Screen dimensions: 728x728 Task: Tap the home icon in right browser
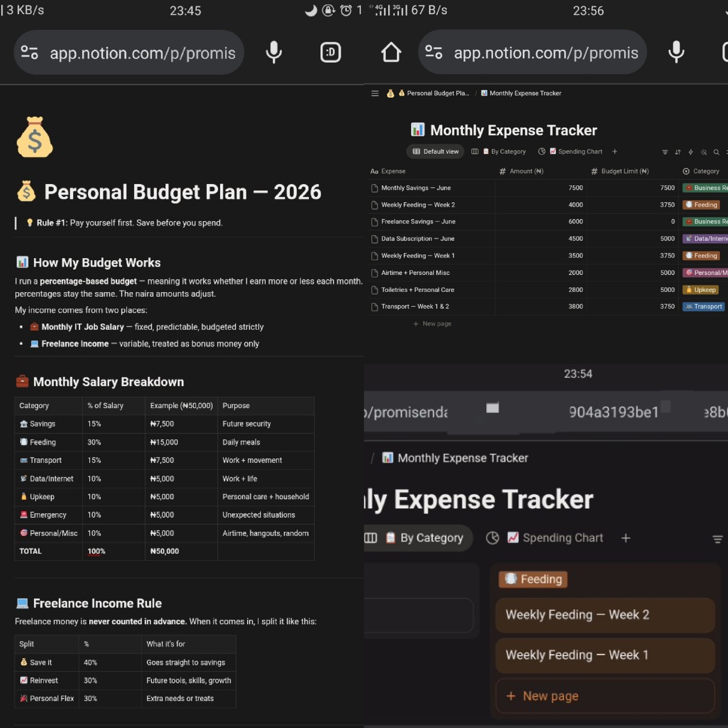[391, 52]
